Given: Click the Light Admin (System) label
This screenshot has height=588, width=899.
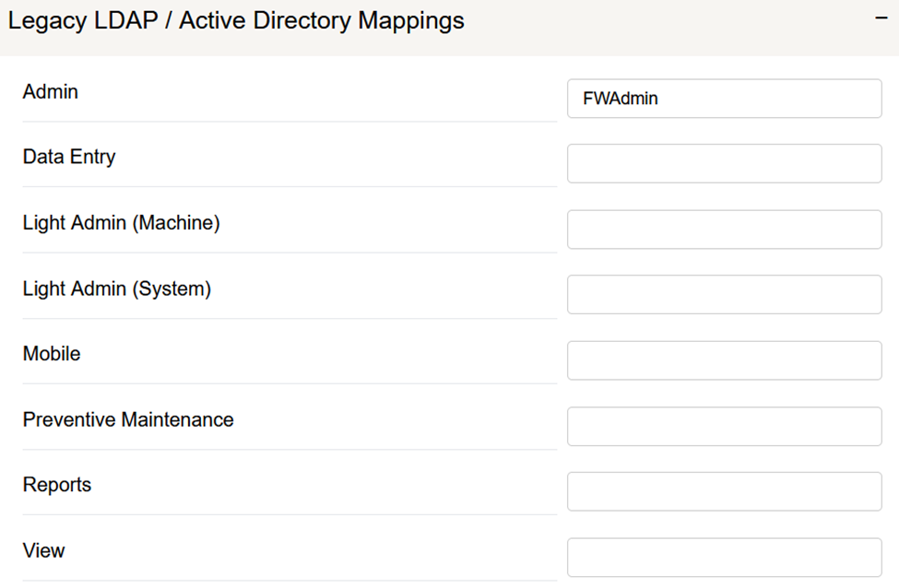Looking at the screenshot, I should tap(117, 289).
